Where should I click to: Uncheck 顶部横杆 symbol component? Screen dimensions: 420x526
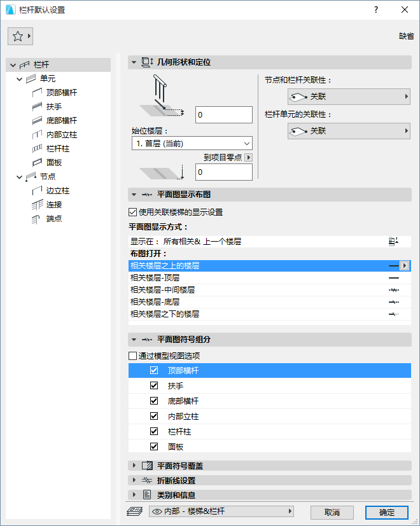(154, 370)
